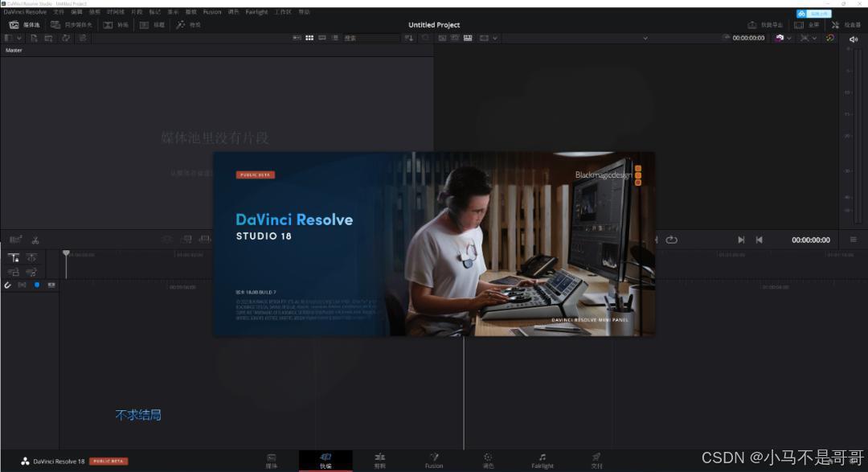Click the Import Media icon
Image resolution: width=868 pixels, height=472 pixels.
click(34, 39)
